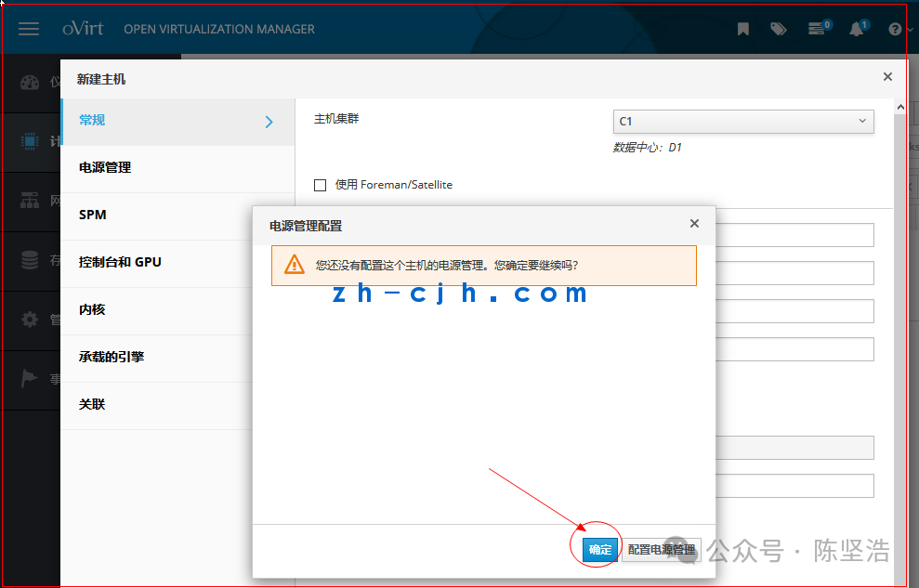
Task: Select the 常规 tab
Action: pos(178,122)
